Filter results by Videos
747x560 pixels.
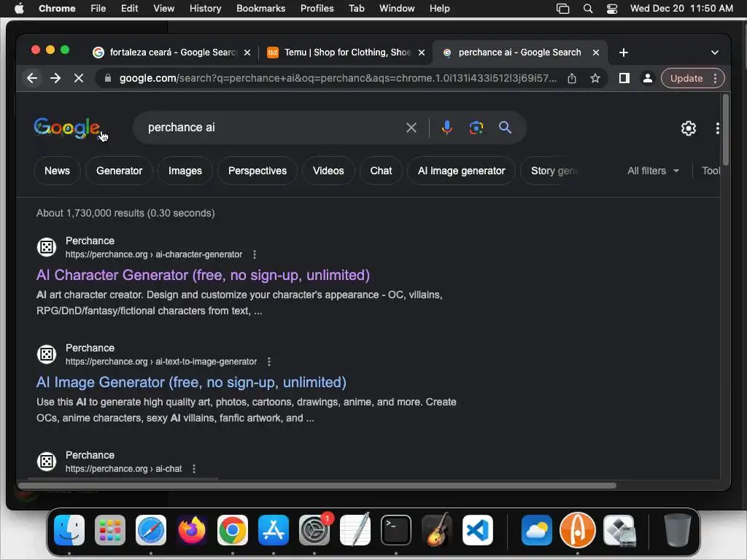(x=328, y=171)
